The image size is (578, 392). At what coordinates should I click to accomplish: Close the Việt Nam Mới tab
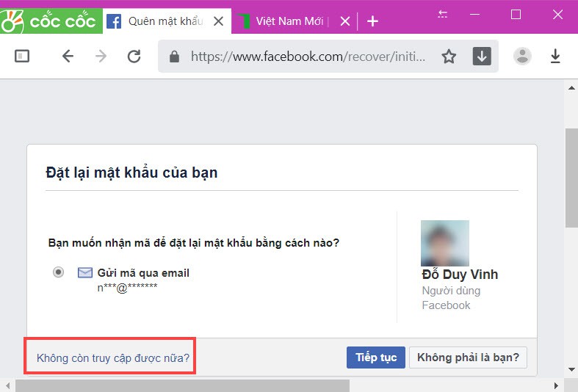(345, 21)
